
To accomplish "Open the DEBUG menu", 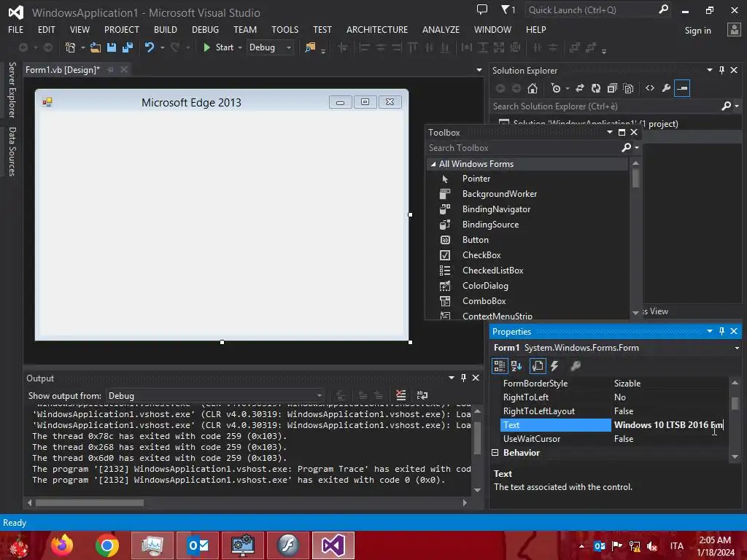I will point(205,29).
